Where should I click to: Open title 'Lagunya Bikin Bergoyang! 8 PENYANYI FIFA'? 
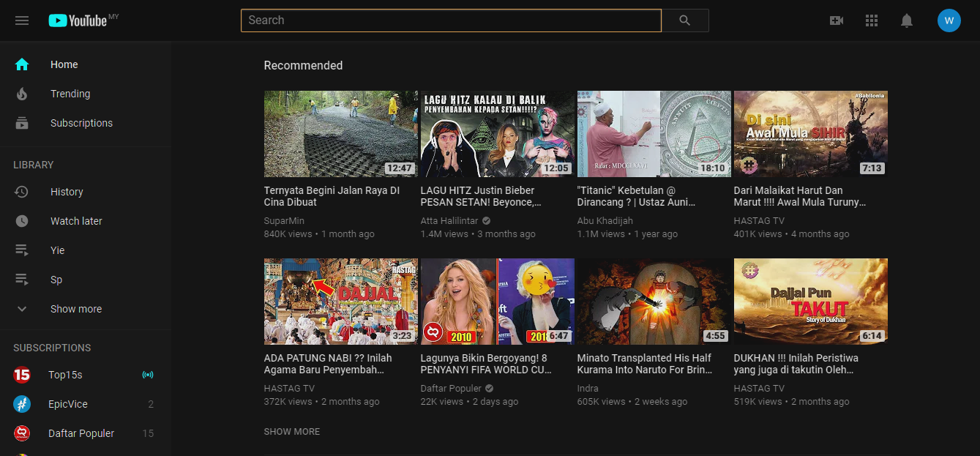point(487,364)
